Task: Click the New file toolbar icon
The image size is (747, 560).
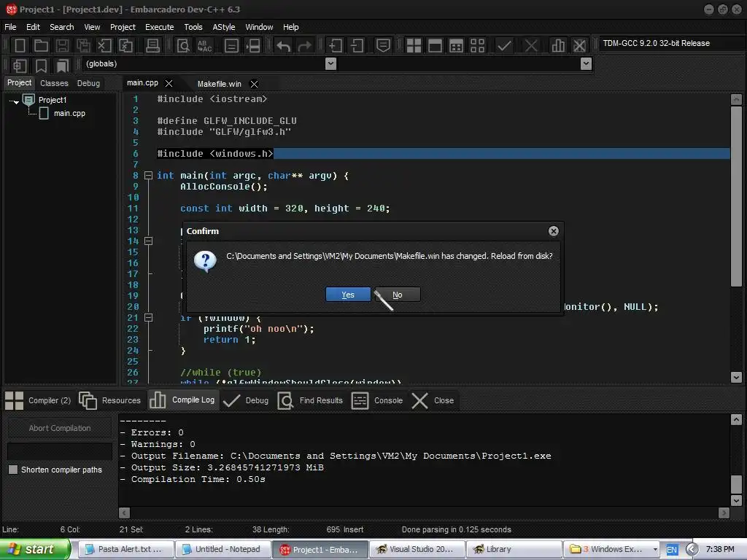Action: 20,46
